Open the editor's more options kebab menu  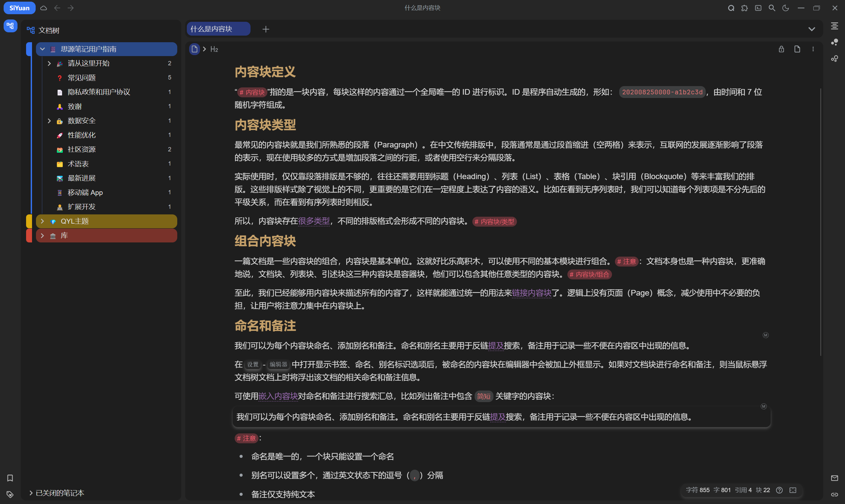pos(813,49)
